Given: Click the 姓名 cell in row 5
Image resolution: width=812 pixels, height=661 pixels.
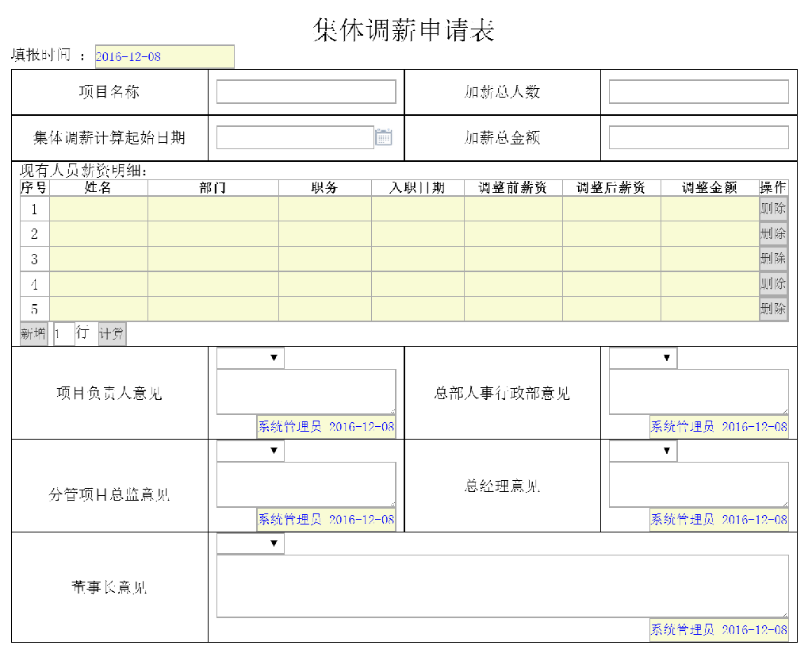Looking at the screenshot, I should 99,309.
